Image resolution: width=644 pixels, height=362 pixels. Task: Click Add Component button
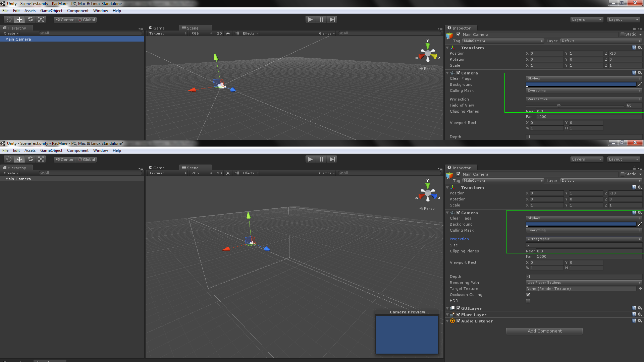pos(544,331)
